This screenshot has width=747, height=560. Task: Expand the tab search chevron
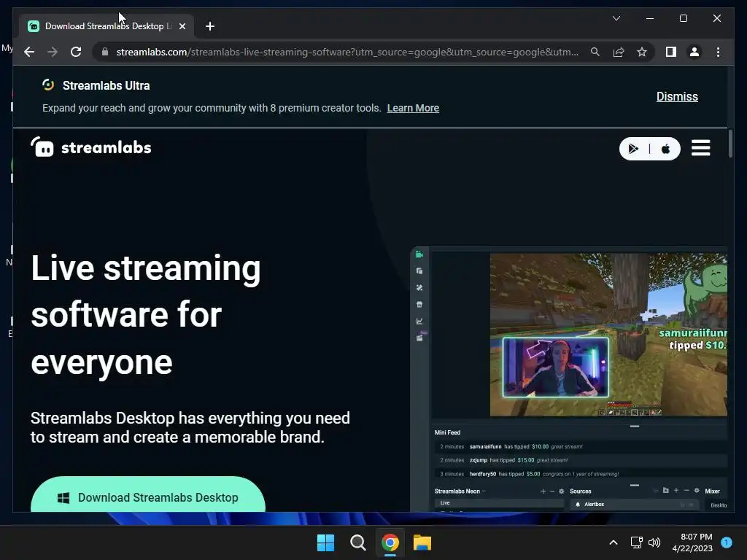[616, 18]
